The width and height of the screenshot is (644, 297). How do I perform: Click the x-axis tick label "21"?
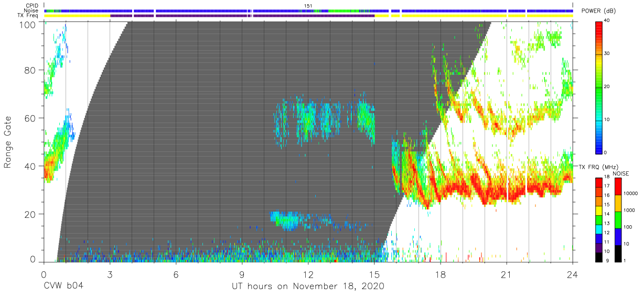pos(507,274)
